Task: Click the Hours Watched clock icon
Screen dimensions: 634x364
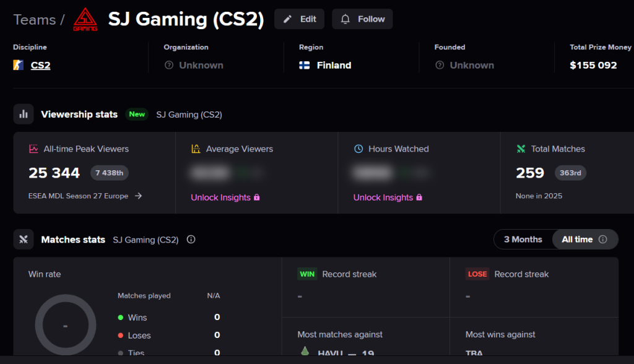Action: 358,149
